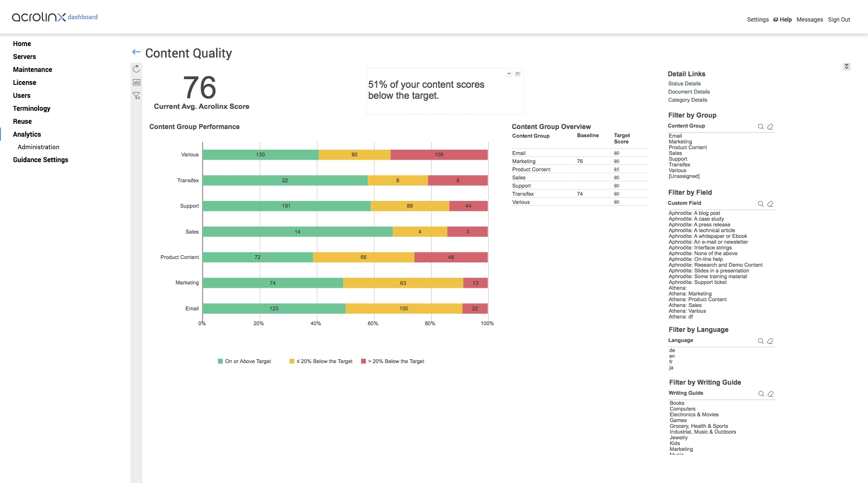This screenshot has height=483, width=868.
Task: Click red 'Marketing' bar segment labeled 13
Action: point(475,283)
